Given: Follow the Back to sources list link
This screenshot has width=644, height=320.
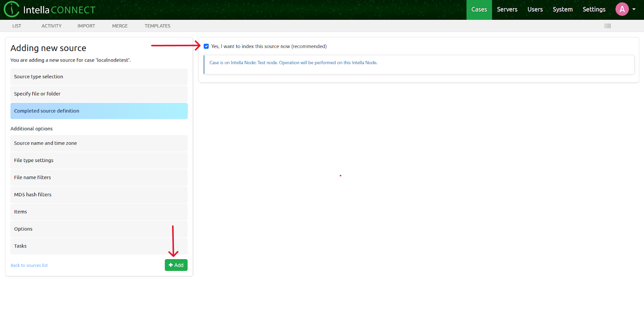Looking at the screenshot, I should coord(29,266).
